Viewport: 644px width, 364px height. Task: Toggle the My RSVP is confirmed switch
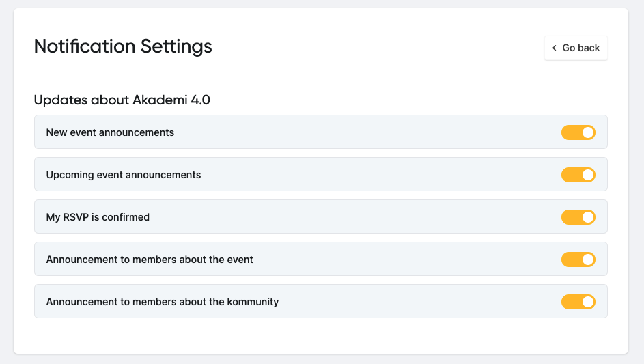[578, 217]
